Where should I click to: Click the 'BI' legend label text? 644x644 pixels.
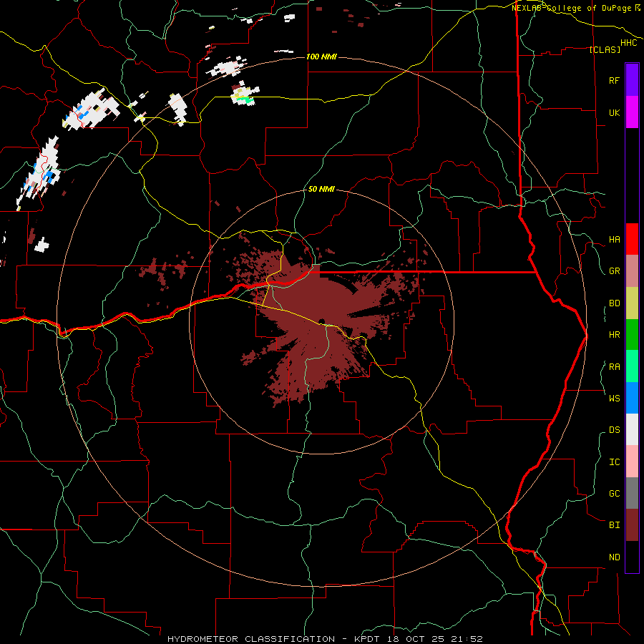(x=614, y=525)
